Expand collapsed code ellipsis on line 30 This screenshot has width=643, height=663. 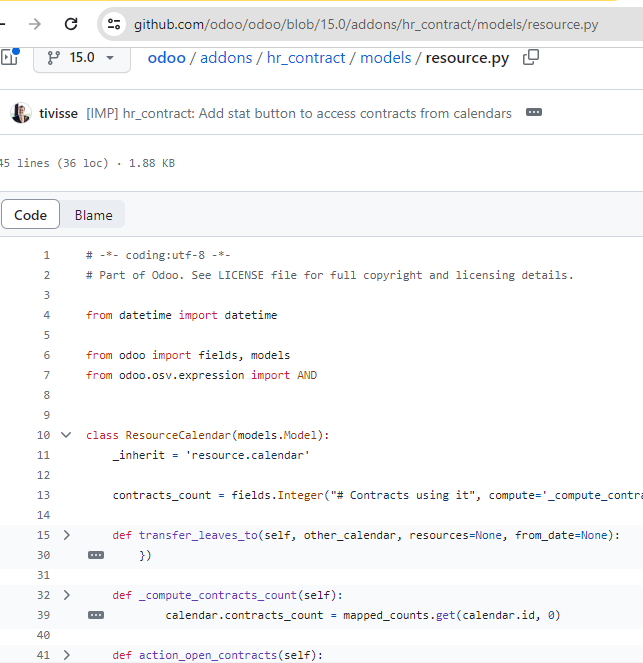[x=96, y=555]
